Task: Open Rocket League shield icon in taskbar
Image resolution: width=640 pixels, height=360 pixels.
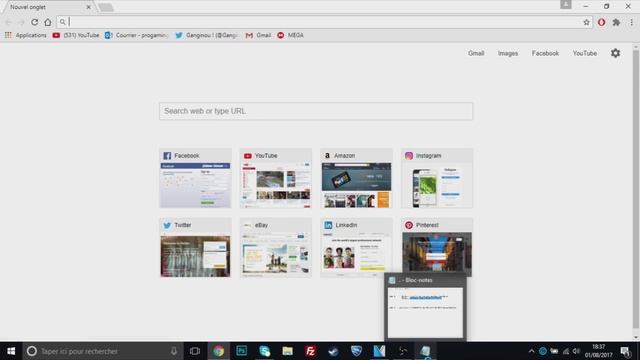Action: tap(356, 351)
